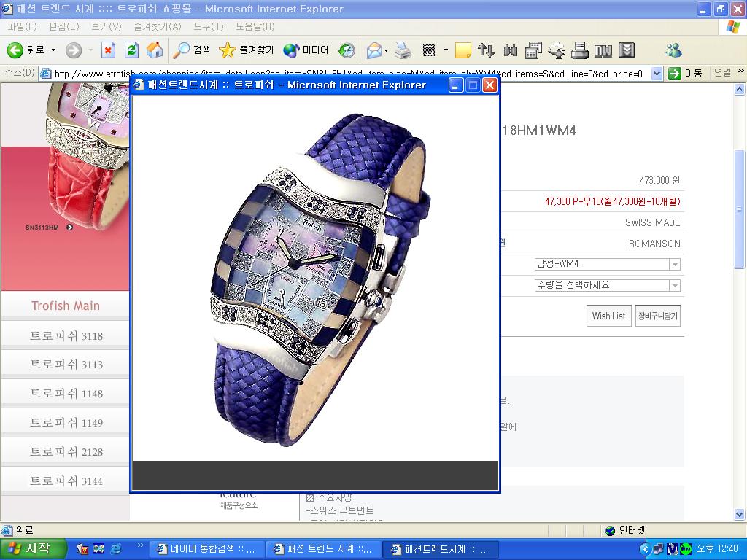The image size is (747, 560).
Task: Open the Media (미디어) toolbar button
Action: click(306, 50)
